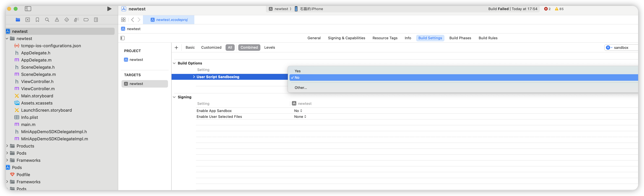Open Enable App Sandbox value popup

click(298, 111)
